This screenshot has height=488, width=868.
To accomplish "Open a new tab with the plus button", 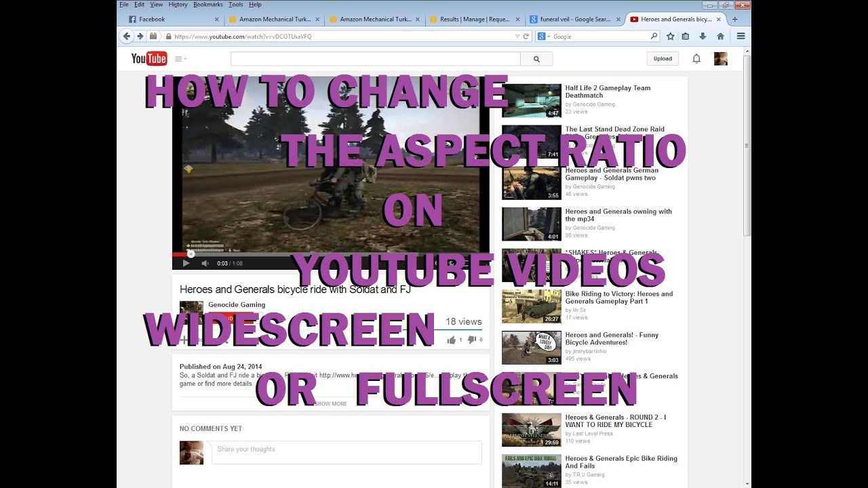I will (x=734, y=19).
